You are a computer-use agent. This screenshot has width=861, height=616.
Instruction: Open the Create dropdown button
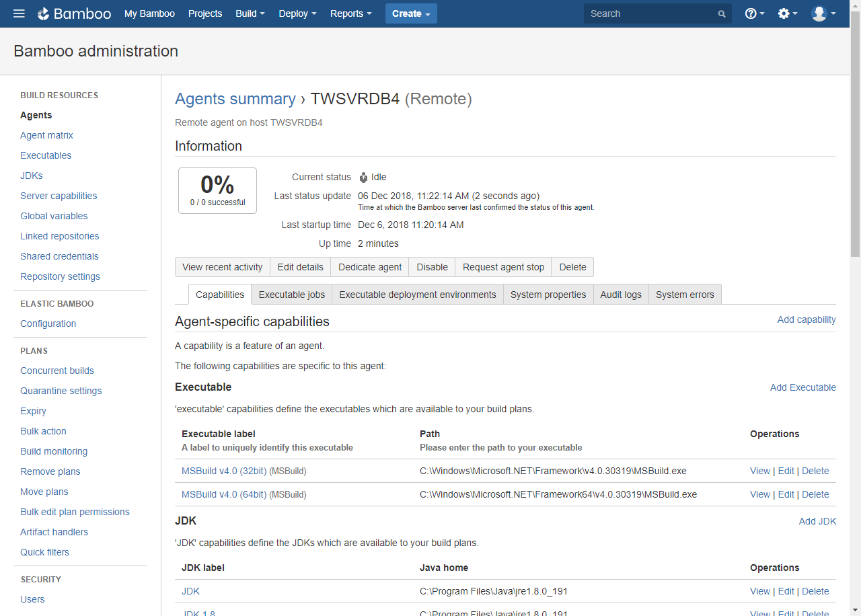pyautogui.click(x=411, y=13)
